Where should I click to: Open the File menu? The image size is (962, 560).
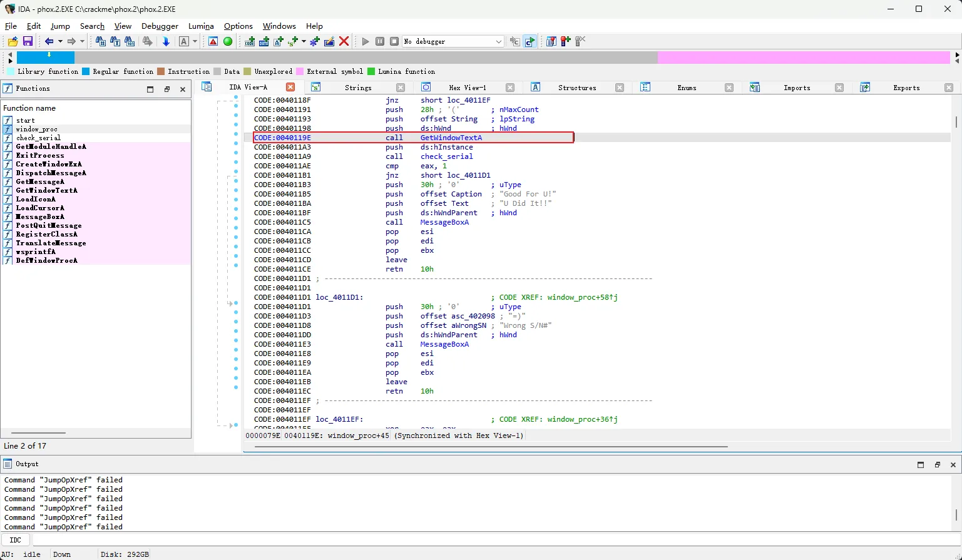pos(11,26)
